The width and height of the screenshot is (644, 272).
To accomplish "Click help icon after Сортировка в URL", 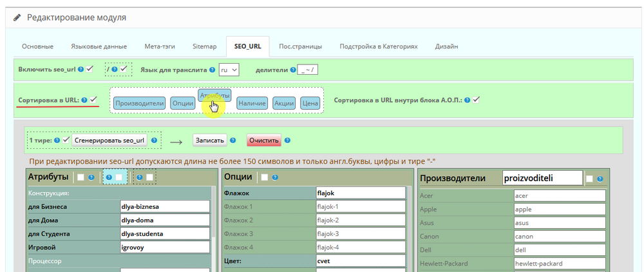I will (84, 100).
